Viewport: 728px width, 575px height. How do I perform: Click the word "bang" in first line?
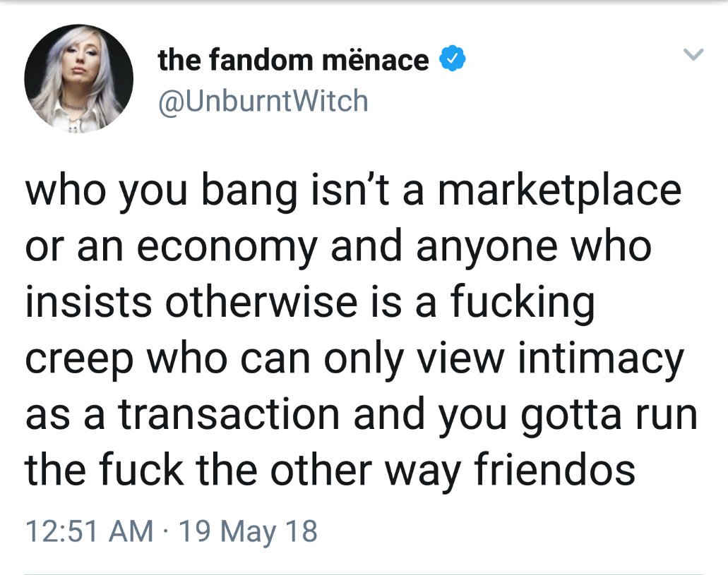(x=250, y=192)
